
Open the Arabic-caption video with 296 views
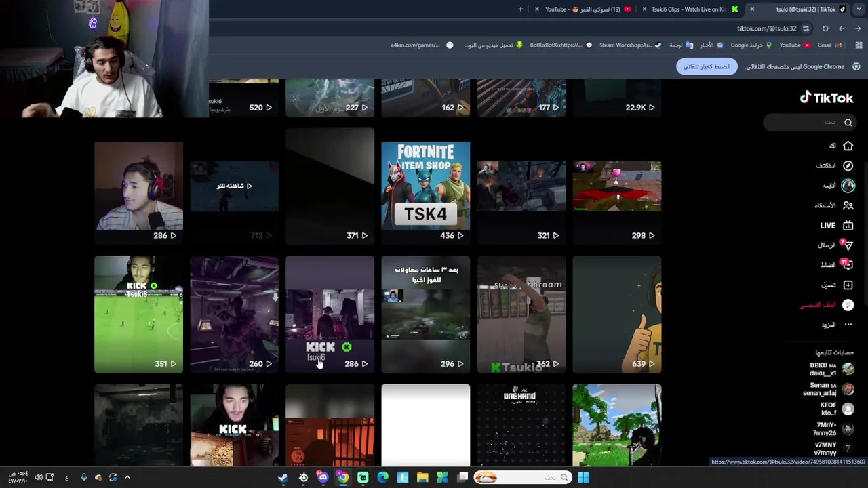click(425, 314)
